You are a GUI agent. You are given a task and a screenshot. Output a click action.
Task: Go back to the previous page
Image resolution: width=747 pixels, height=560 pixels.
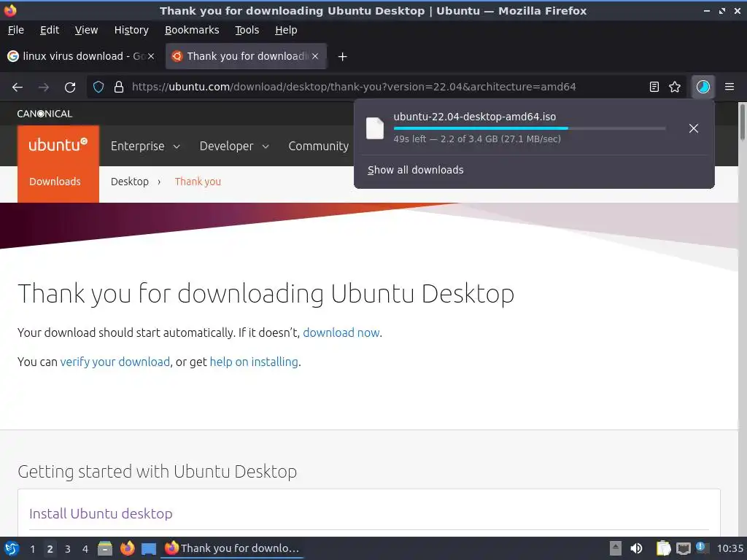pyautogui.click(x=18, y=87)
